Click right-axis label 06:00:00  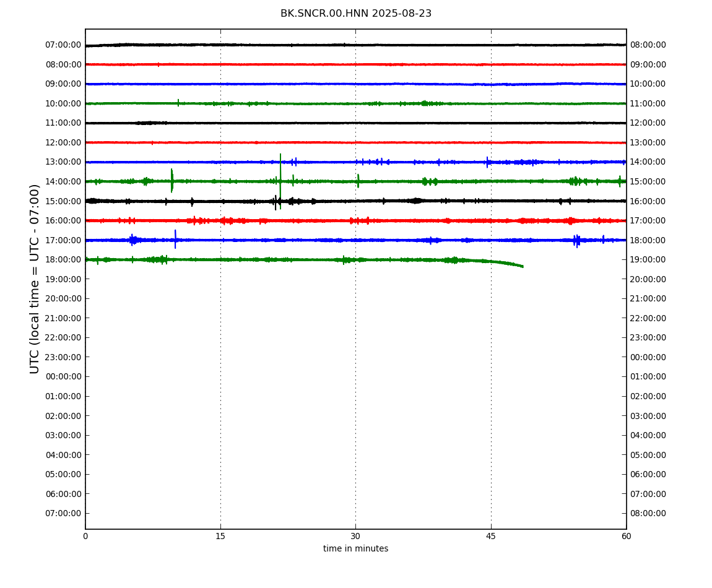(x=648, y=475)
